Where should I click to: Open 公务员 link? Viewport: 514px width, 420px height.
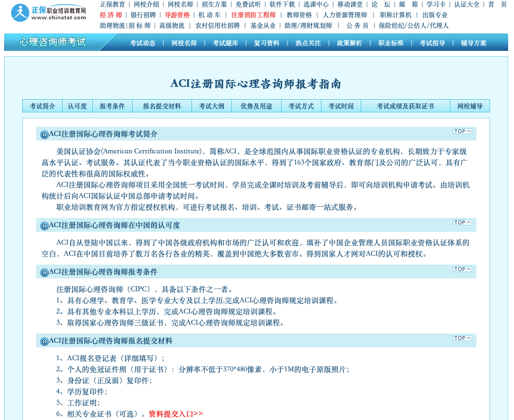(x=358, y=25)
